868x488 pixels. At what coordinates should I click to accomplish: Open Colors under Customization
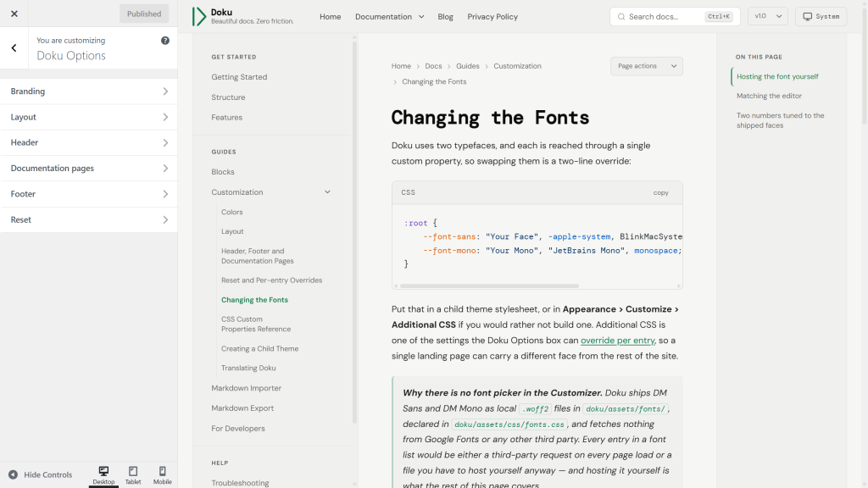[232, 212]
